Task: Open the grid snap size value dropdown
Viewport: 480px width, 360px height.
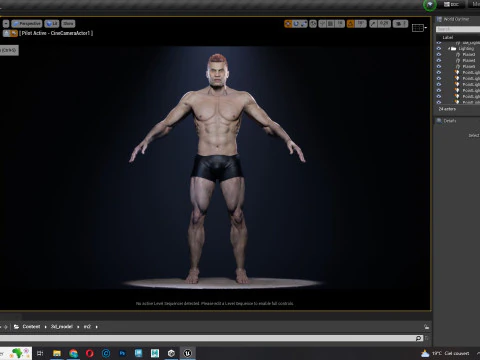Action: [x=339, y=24]
